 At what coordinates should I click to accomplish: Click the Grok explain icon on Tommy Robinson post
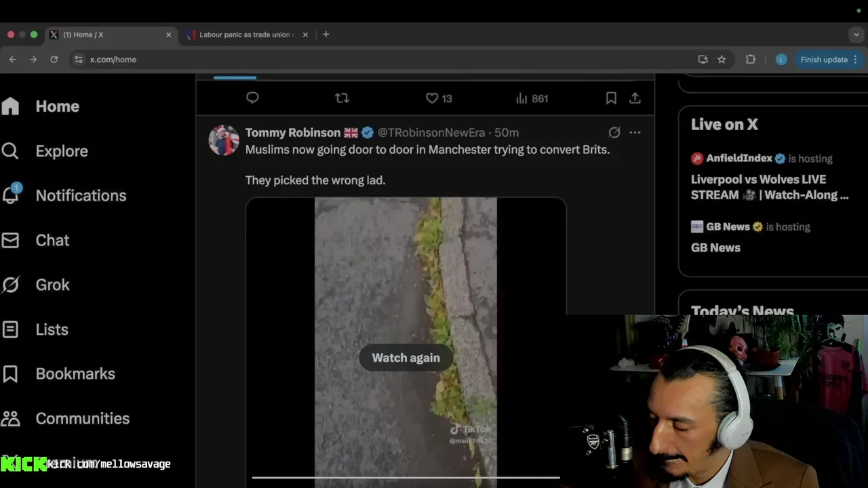click(614, 132)
